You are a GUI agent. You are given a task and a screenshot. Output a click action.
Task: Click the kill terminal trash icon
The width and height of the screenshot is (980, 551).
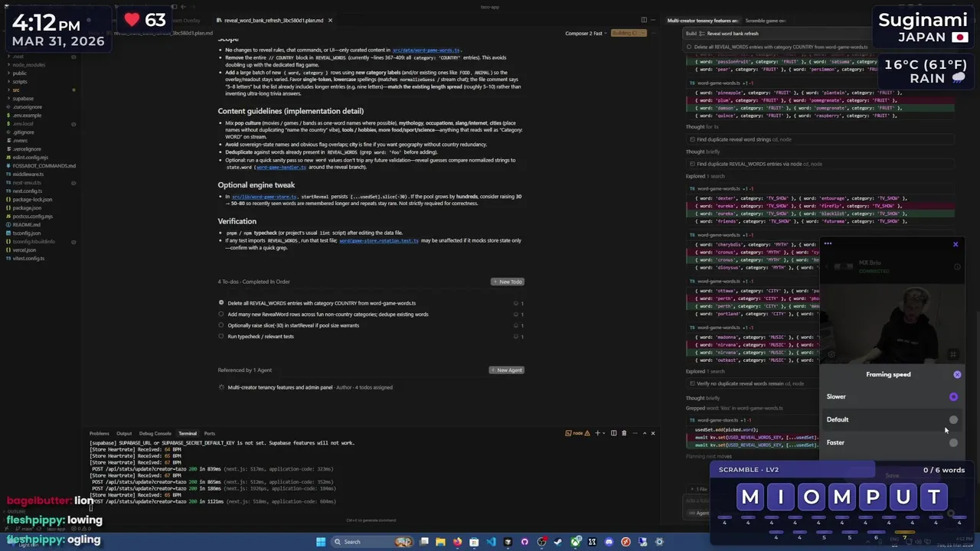coord(624,433)
